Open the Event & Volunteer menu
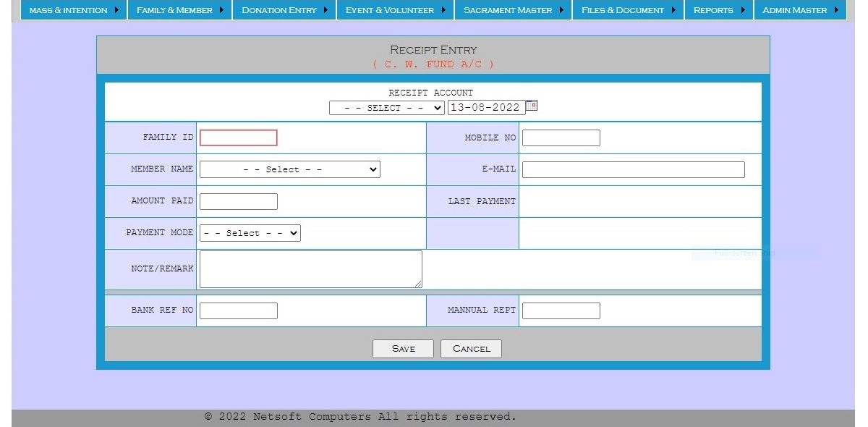868x427 pixels. pyautogui.click(x=395, y=10)
